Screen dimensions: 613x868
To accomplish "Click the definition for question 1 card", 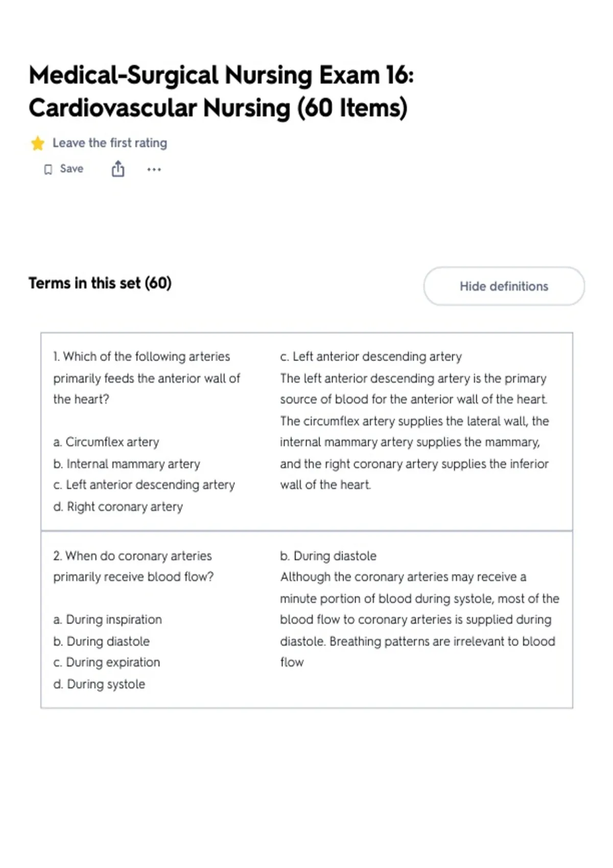I will [414, 421].
